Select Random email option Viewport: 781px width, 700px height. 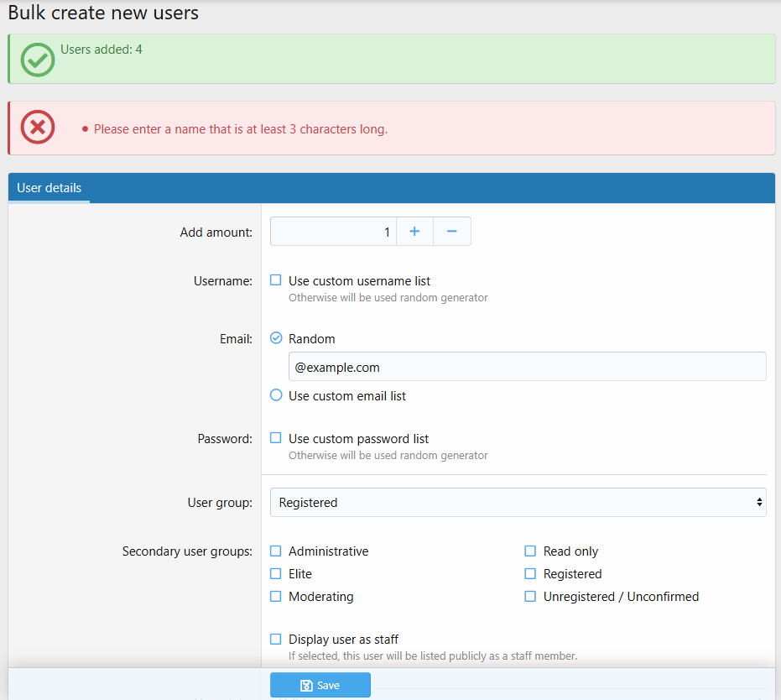[276, 338]
